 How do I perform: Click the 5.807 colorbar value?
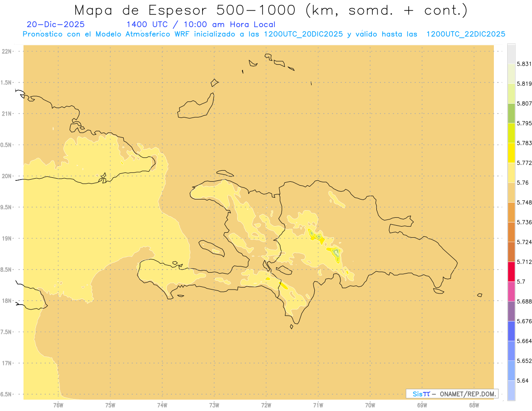[x=524, y=103]
